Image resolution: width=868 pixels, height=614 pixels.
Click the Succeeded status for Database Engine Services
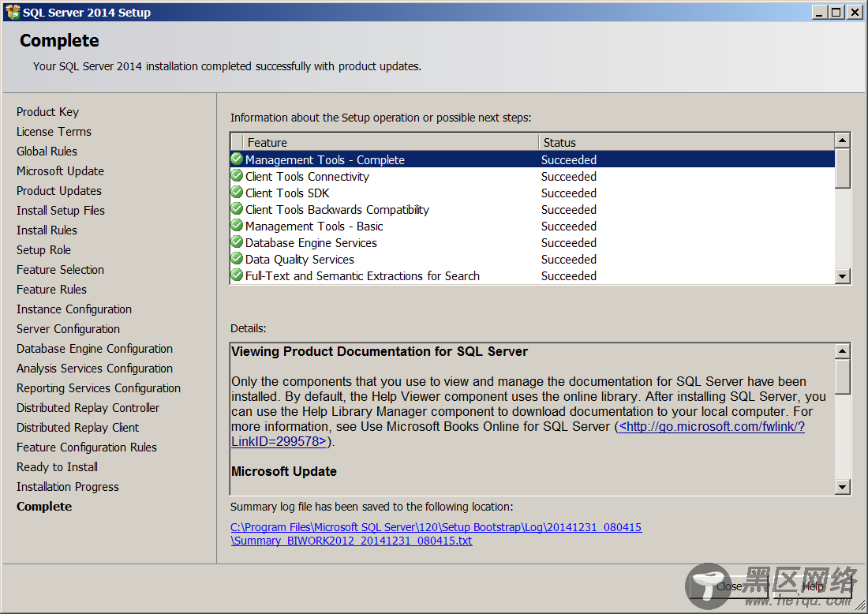(568, 242)
